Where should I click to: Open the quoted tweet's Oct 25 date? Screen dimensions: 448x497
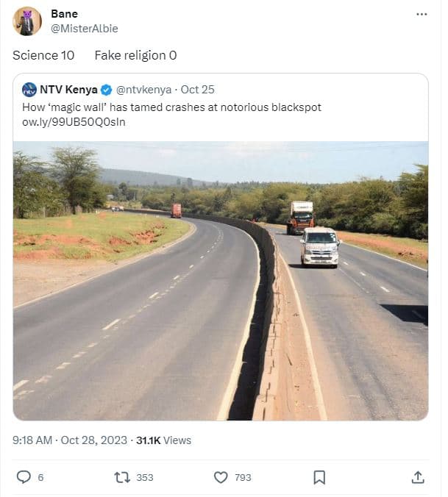click(x=198, y=90)
